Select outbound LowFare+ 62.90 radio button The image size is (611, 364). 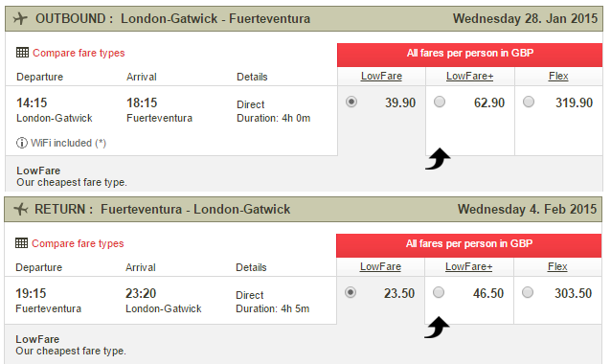point(440,102)
